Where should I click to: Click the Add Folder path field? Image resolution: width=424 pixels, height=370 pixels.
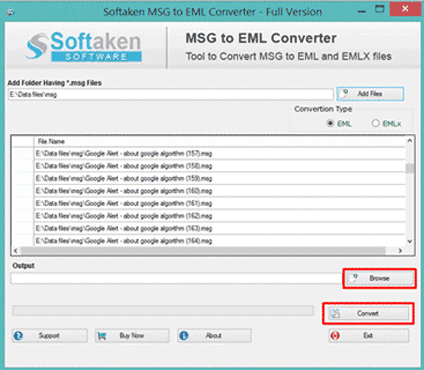point(170,94)
